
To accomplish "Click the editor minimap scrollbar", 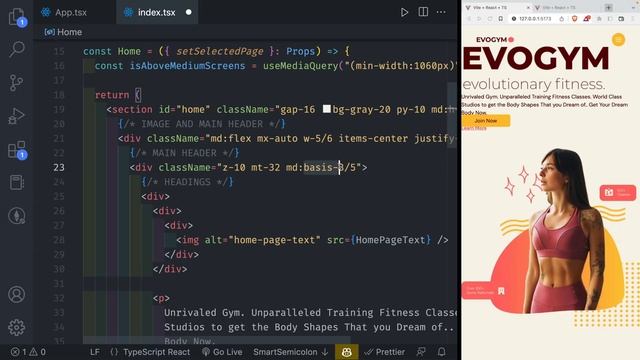I will point(452,114).
